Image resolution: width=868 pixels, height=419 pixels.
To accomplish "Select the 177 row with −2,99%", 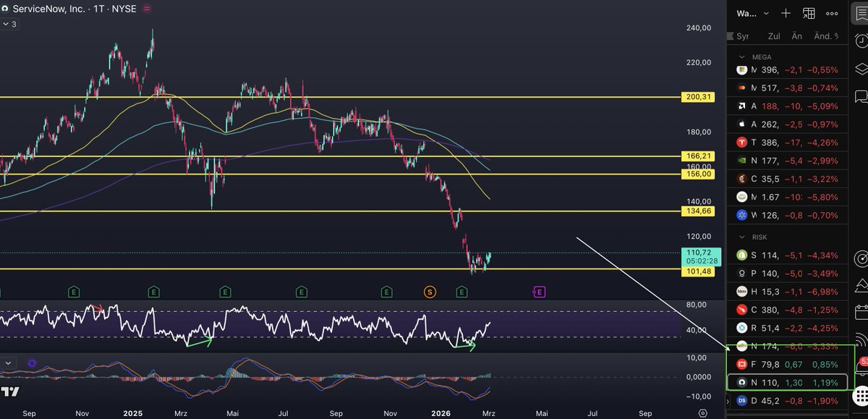I will pyautogui.click(x=789, y=160).
